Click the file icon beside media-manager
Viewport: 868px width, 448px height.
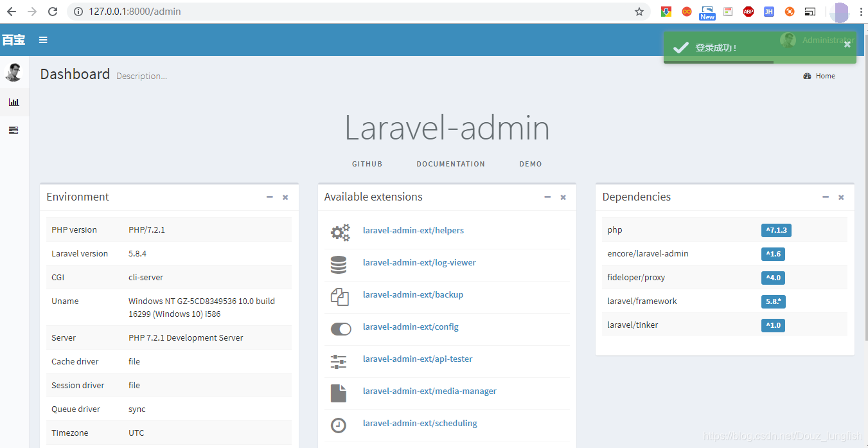click(339, 393)
